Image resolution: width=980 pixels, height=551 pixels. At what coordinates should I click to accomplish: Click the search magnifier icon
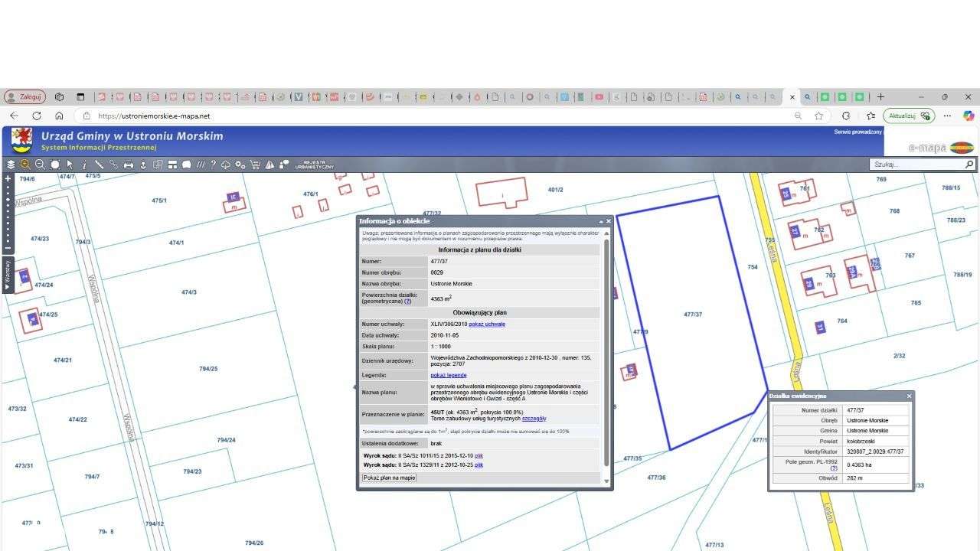click(x=969, y=165)
